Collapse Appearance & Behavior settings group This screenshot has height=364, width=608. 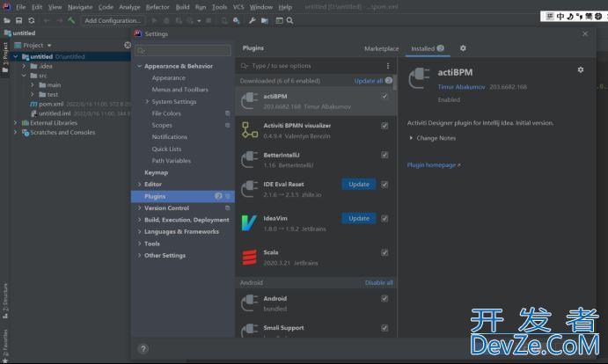point(139,66)
